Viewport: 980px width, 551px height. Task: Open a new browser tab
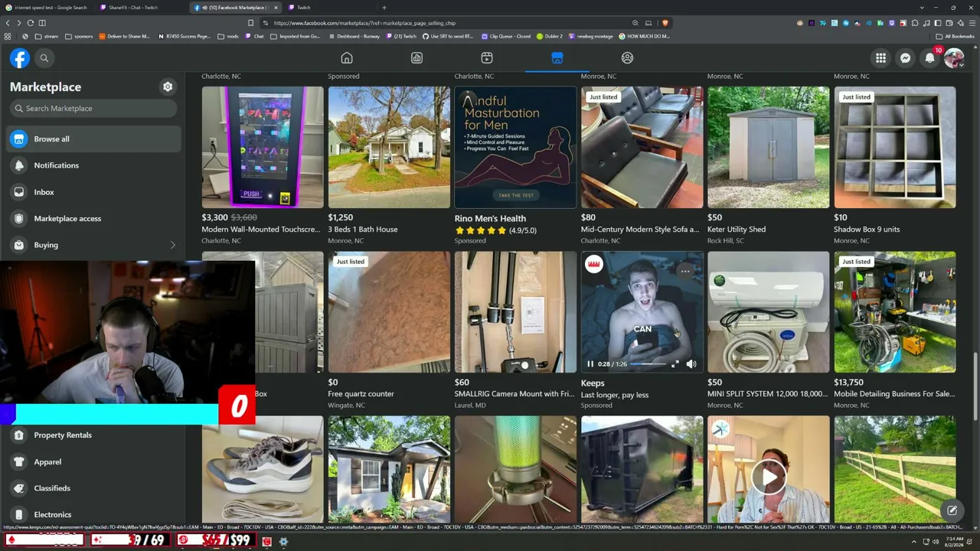[384, 8]
